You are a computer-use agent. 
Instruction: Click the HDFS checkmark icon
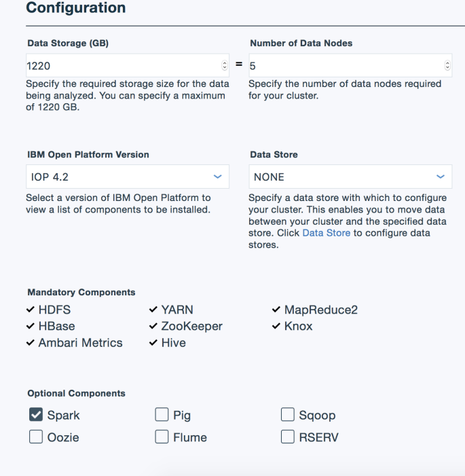coord(31,310)
